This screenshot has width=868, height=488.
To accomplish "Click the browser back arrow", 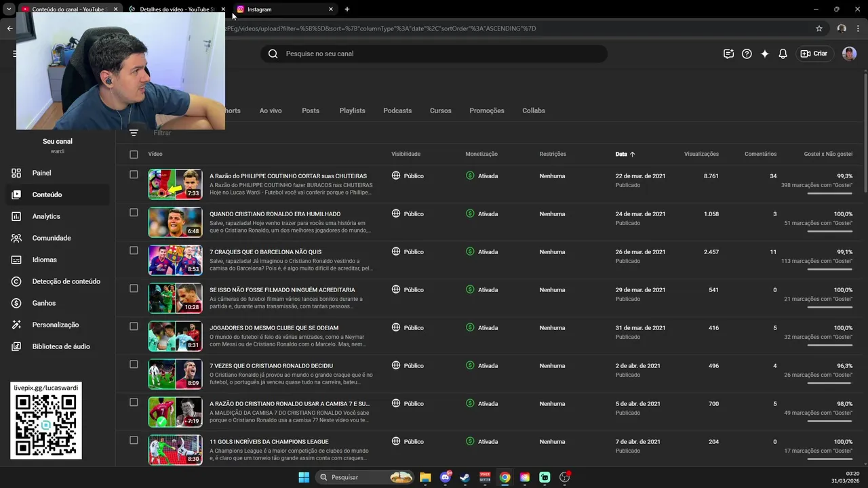I will [x=9, y=28].
